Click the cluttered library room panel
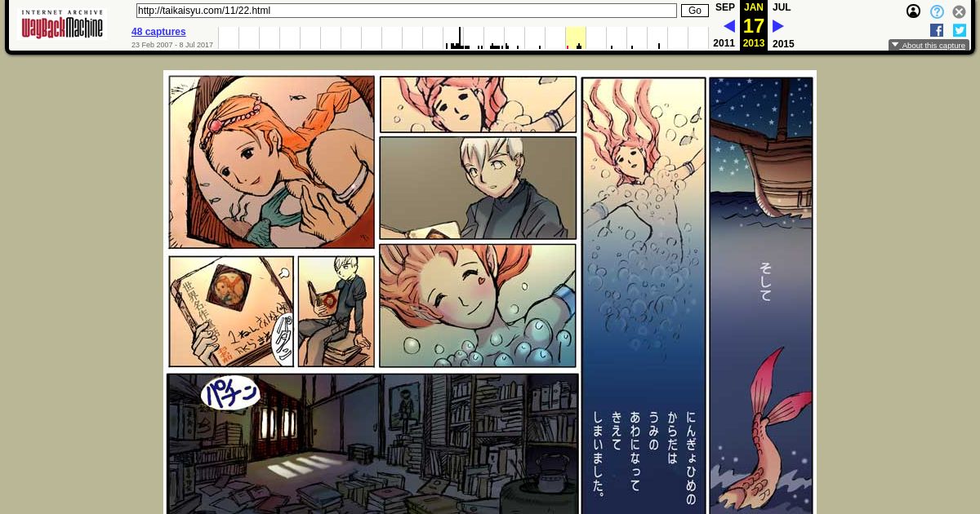This screenshot has height=514, width=980. [x=372, y=444]
